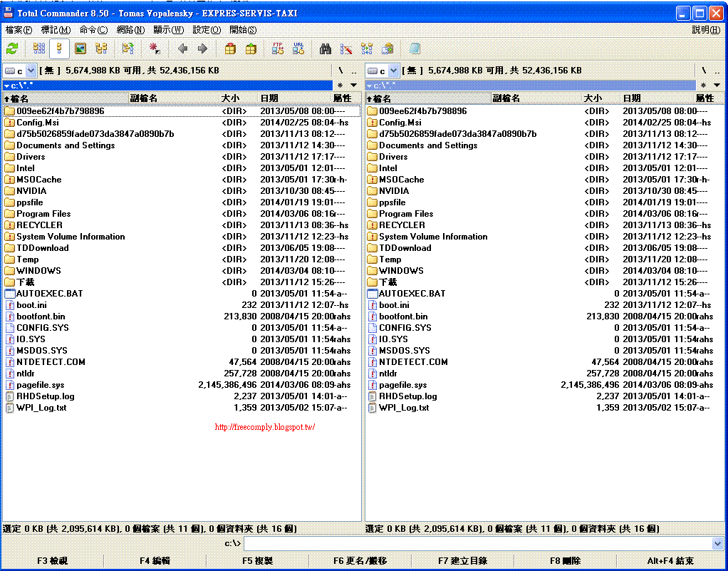Click AUTOEXEC.BAT file icon in right panel
728x571 pixels.
click(373, 294)
